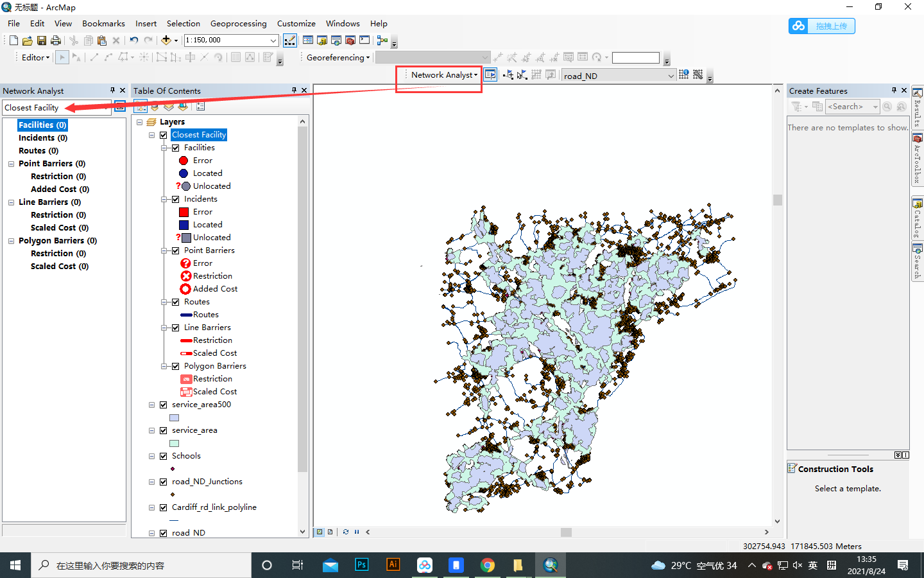Uncheck the Schools layer visibility
Image resolution: width=924 pixels, height=578 pixels.
(164, 456)
